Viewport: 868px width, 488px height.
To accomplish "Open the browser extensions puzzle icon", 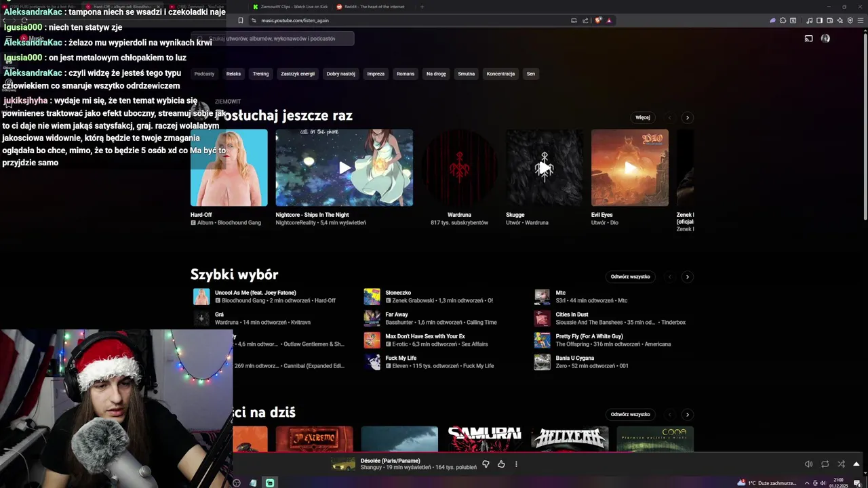I will [783, 20].
